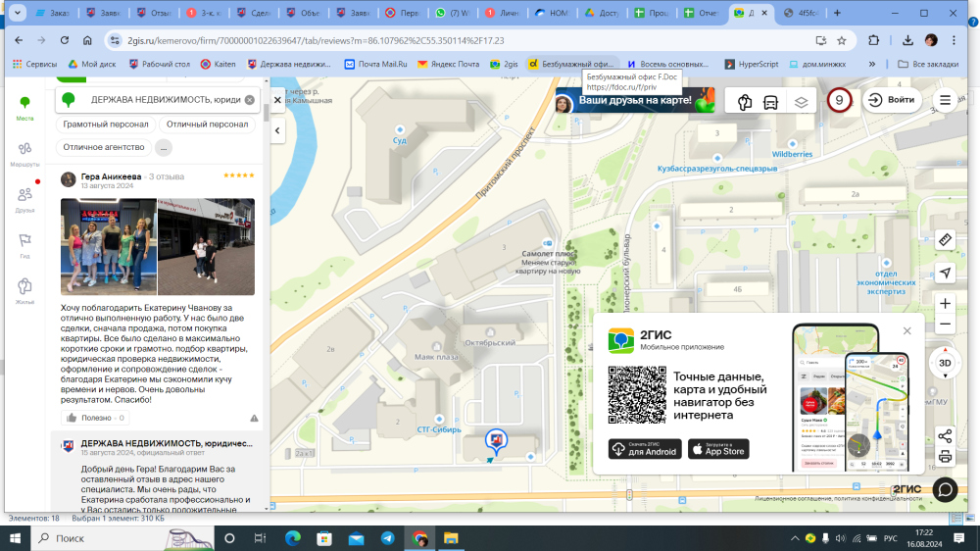
Task: Download 2ГИС для Android
Action: [x=645, y=449]
